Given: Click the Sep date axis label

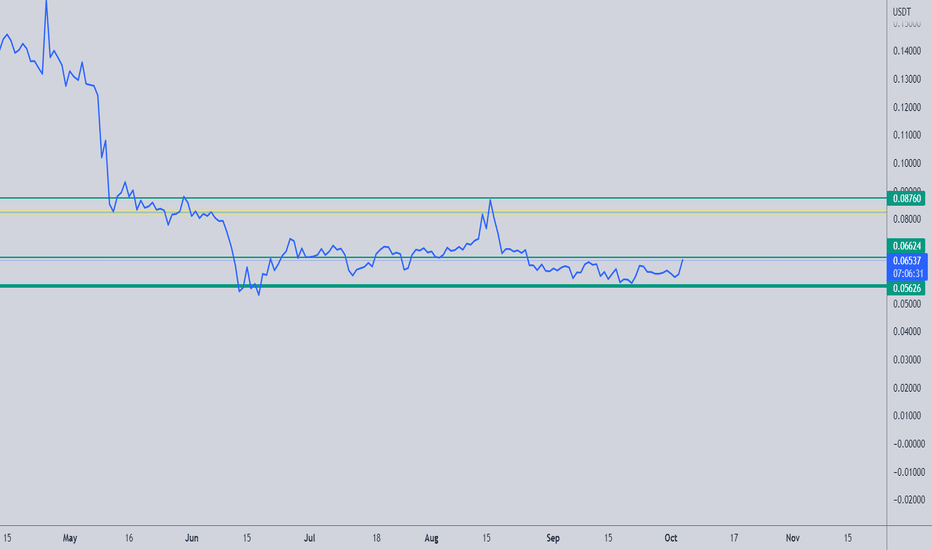Looking at the screenshot, I should [553, 538].
